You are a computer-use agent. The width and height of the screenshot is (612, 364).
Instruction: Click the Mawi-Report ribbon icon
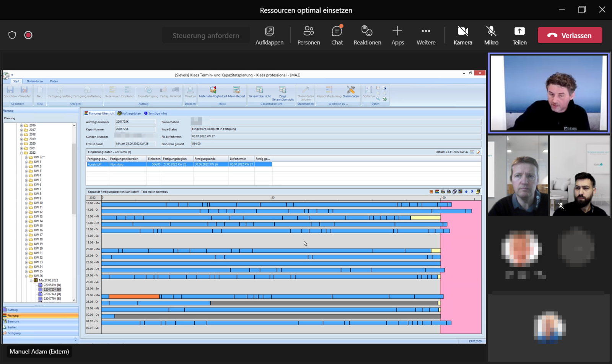click(x=236, y=92)
